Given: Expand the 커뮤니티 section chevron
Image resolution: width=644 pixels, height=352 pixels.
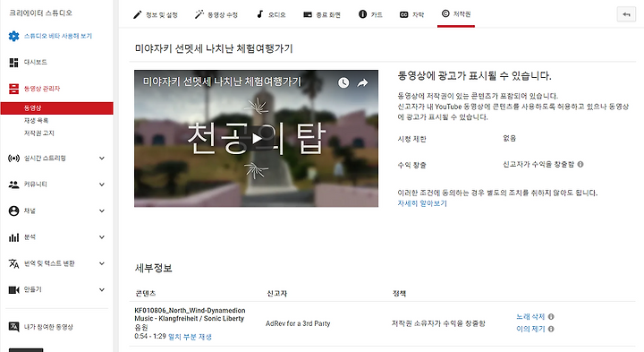Looking at the screenshot, I should 102,185.
